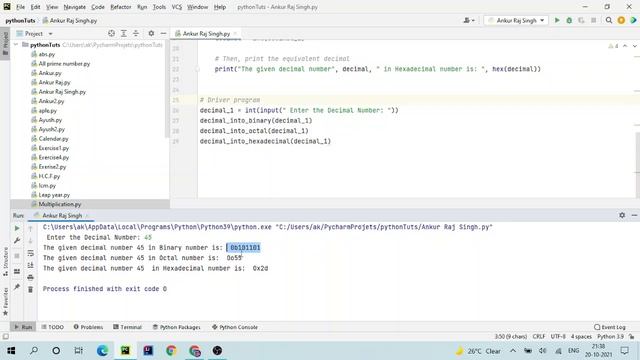The height and width of the screenshot is (360, 640).
Task: Open the Structure side tab
Action: tap(5, 261)
